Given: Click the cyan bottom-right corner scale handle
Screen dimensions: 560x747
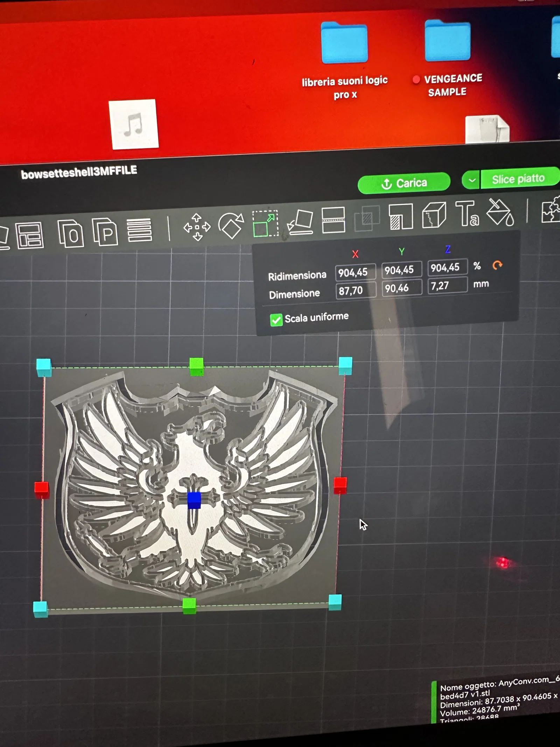Looking at the screenshot, I should pos(335,602).
